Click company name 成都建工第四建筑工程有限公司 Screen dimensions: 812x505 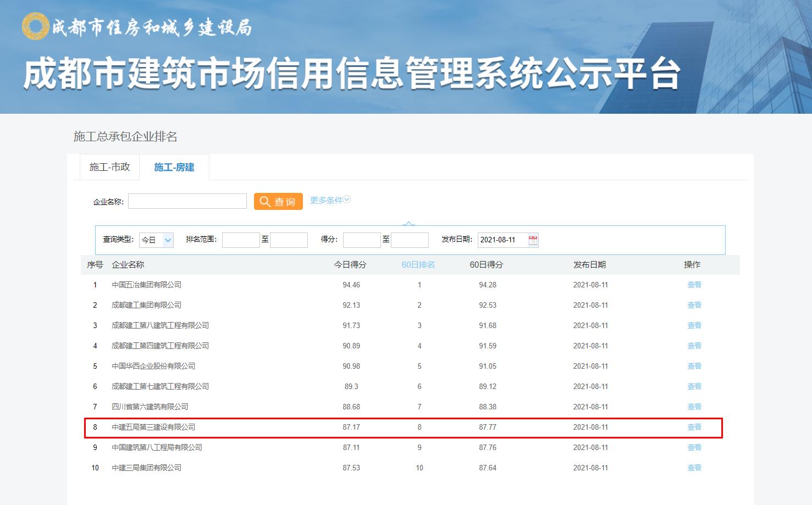[x=161, y=346]
